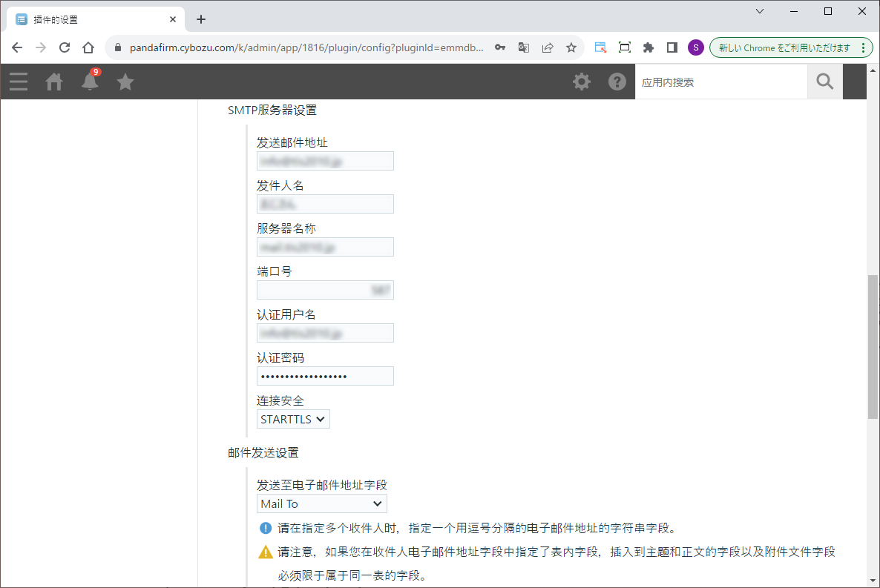
Task: Click the new Chrome available update button
Action: pos(790,47)
